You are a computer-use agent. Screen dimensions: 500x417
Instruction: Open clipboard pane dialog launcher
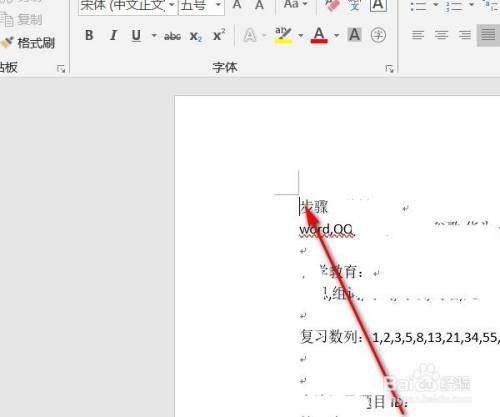pos(61,69)
